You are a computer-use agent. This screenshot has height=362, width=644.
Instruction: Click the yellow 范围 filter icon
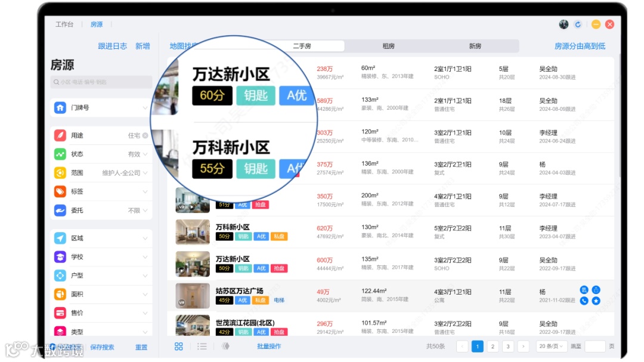point(60,172)
